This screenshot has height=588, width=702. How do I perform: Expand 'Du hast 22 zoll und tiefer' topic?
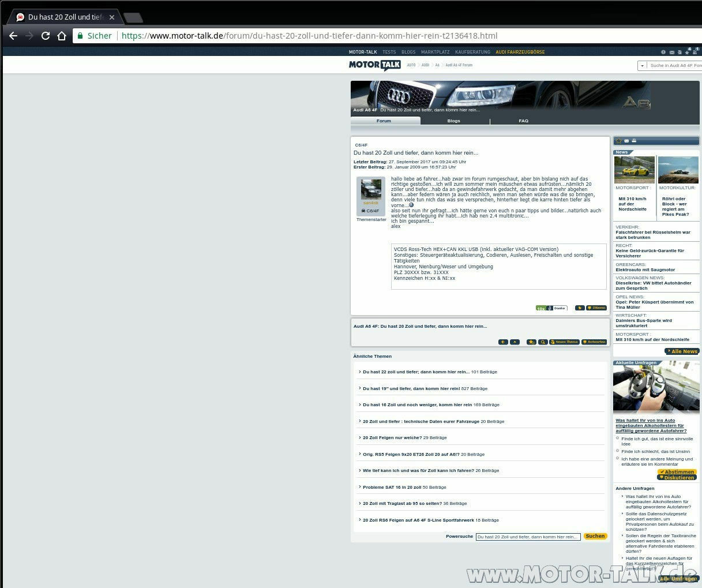pos(360,372)
